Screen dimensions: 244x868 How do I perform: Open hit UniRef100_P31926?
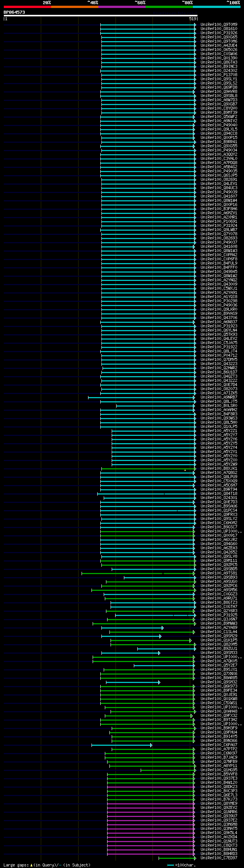coord(219,33)
